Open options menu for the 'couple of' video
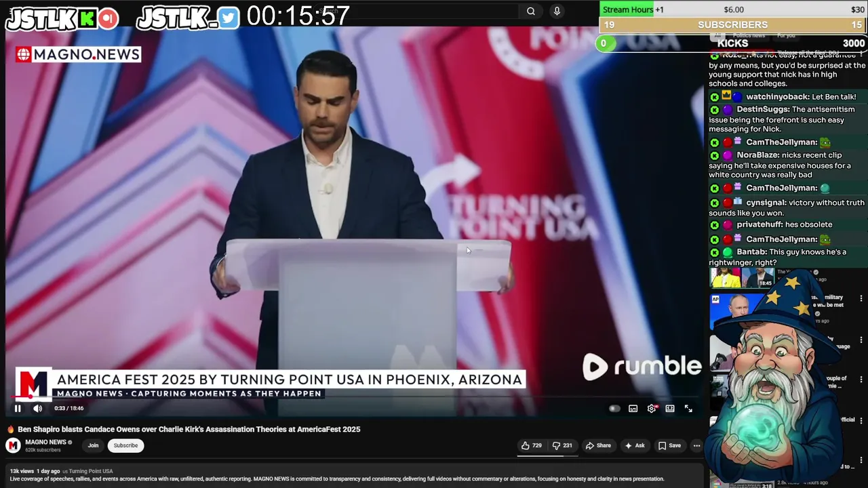The height and width of the screenshot is (488, 868). [861, 380]
